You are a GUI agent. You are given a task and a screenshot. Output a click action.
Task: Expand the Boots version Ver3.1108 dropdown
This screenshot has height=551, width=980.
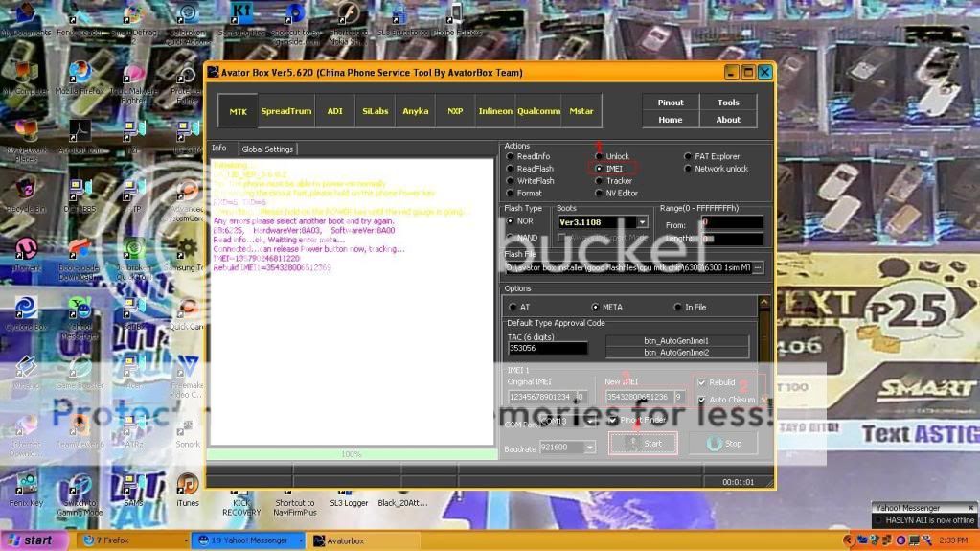click(x=642, y=222)
